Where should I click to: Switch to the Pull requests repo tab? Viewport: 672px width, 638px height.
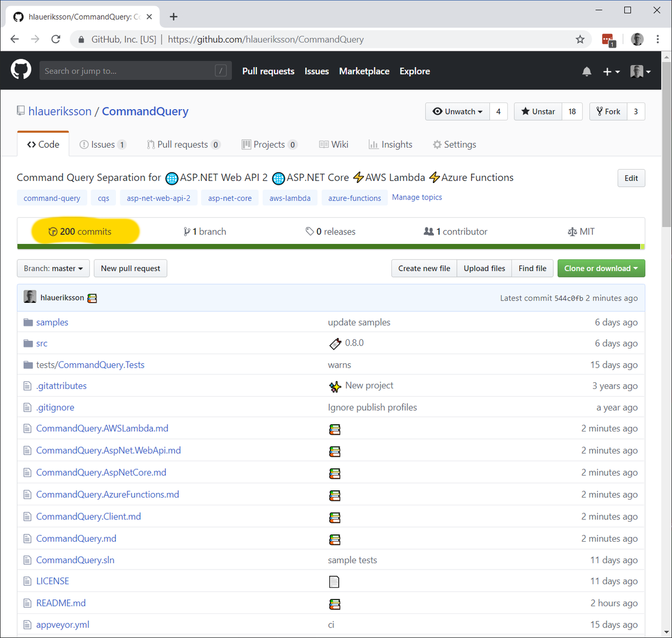(184, 144)
